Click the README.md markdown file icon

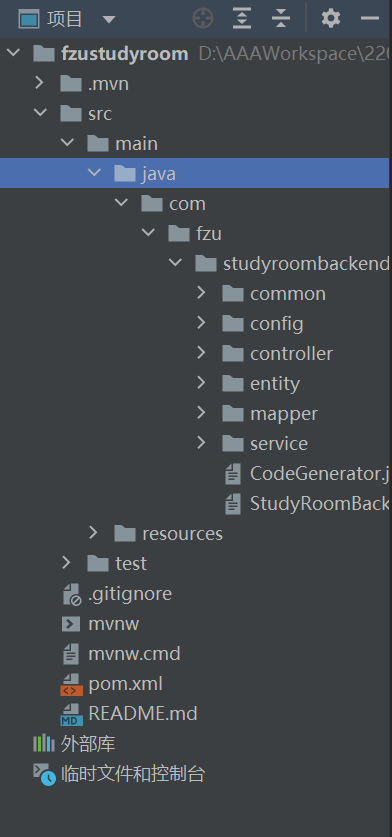click(x=72, y=714)
